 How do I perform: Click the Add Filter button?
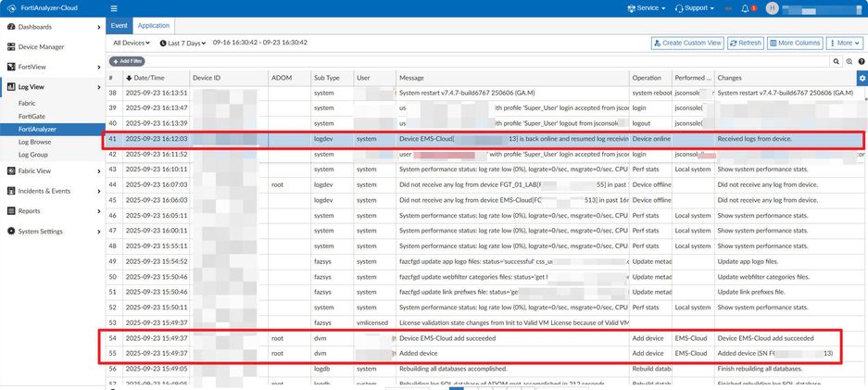[127, 61]
